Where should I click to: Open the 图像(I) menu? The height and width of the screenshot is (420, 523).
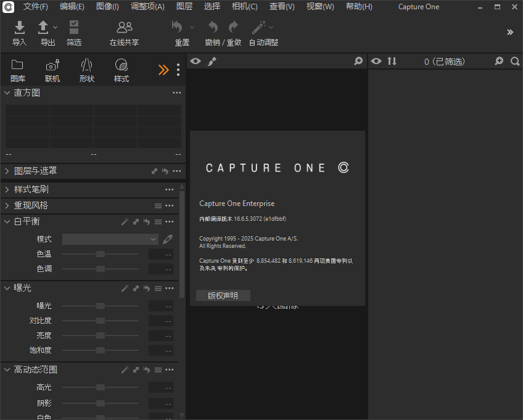109,7
